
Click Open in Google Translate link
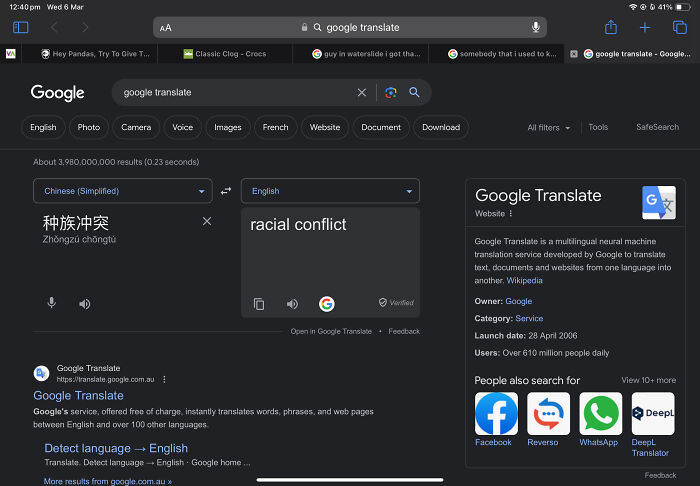pyautogui.click(x=331, y=331)
